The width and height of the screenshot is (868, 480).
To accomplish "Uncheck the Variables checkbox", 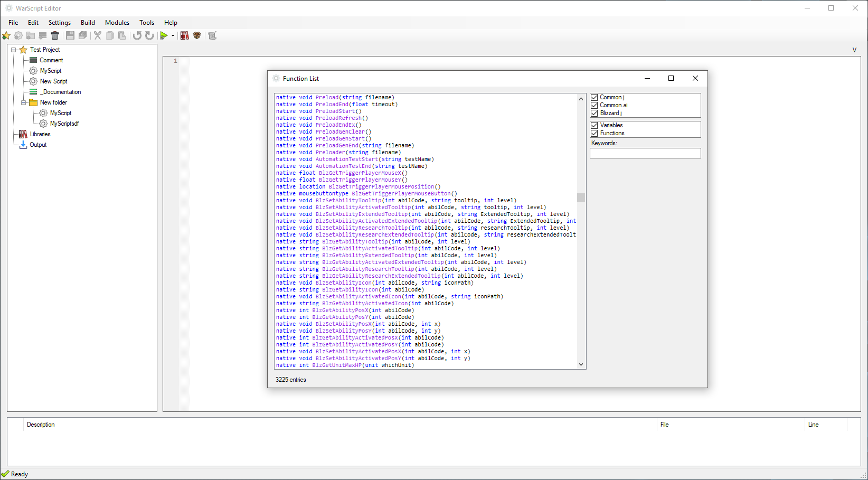I will coord(595,125).
